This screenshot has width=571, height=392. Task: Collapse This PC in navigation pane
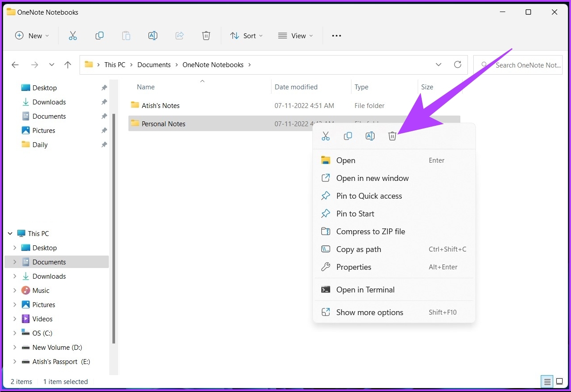[10, 233]
